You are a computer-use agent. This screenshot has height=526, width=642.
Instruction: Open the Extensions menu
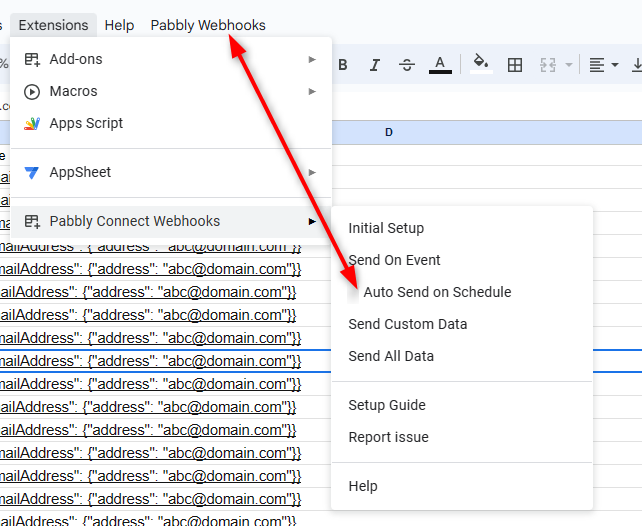point(53,25)
